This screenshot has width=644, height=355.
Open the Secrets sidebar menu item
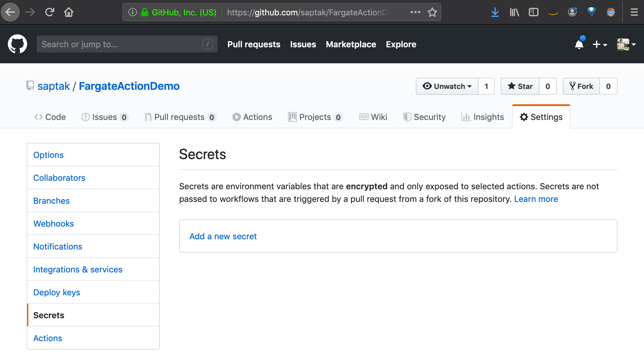(x=49, y=315)
